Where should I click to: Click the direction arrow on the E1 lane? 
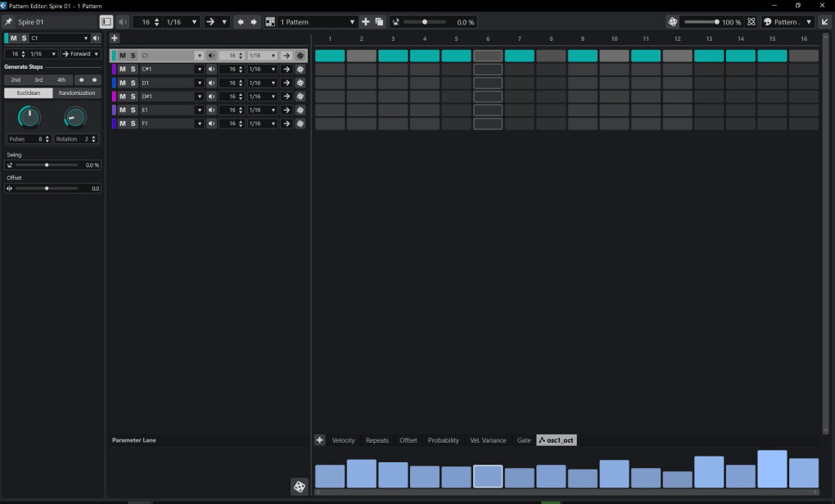click(287, 110)
